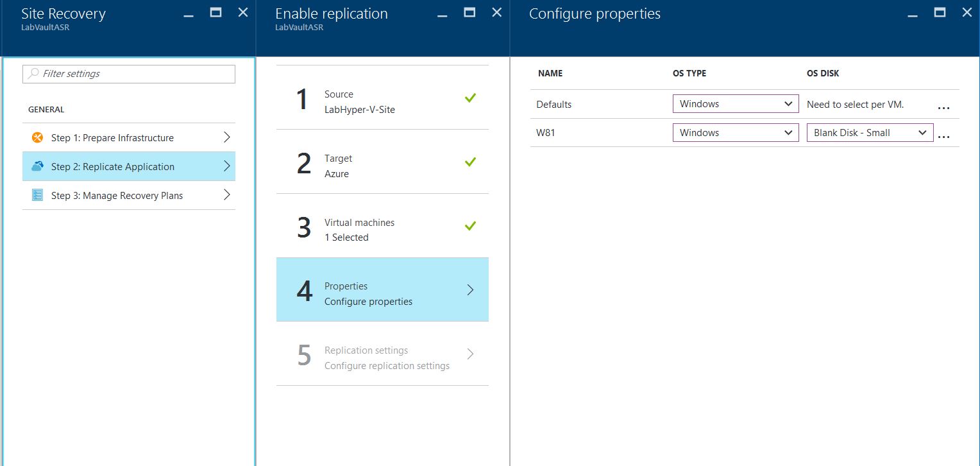This screenshot has width=980, height=466.
Task: Open the ellipsis menu for W81 row
Action: pyautogui.click(x=943, y=135)
